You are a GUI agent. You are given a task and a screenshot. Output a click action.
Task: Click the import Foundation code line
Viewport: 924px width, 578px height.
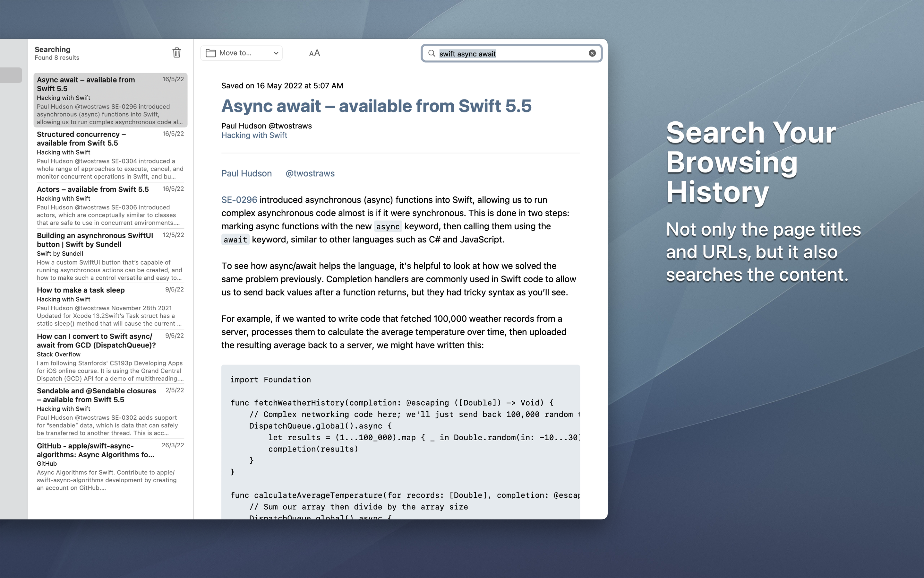(270, 380)
